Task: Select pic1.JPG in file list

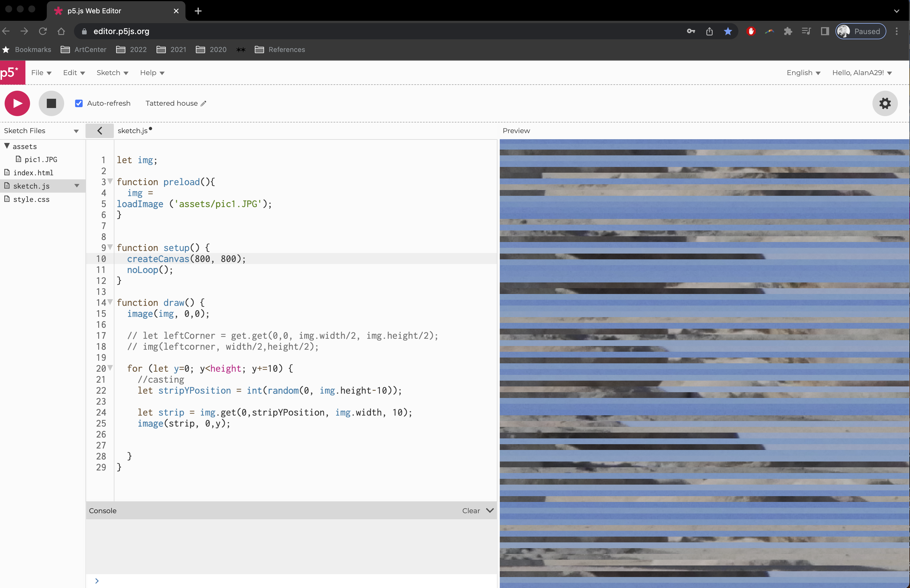Action: (x=40, y=159)
